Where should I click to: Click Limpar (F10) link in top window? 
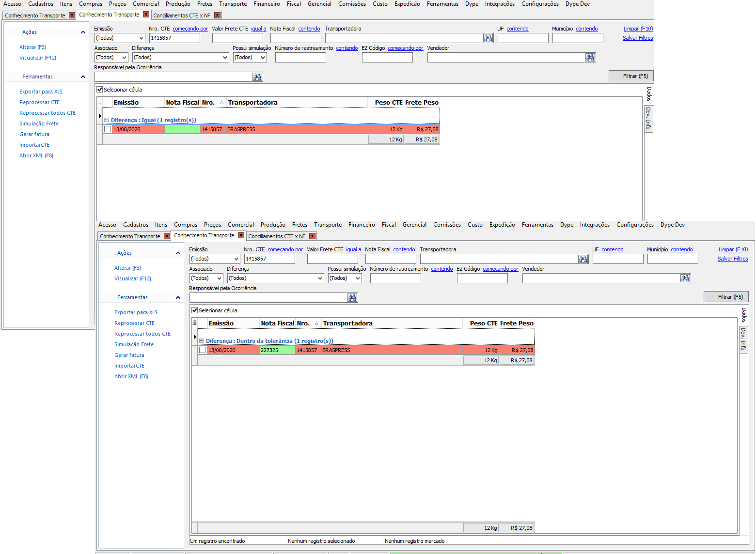pyautogui.click(x=638, y=29)
